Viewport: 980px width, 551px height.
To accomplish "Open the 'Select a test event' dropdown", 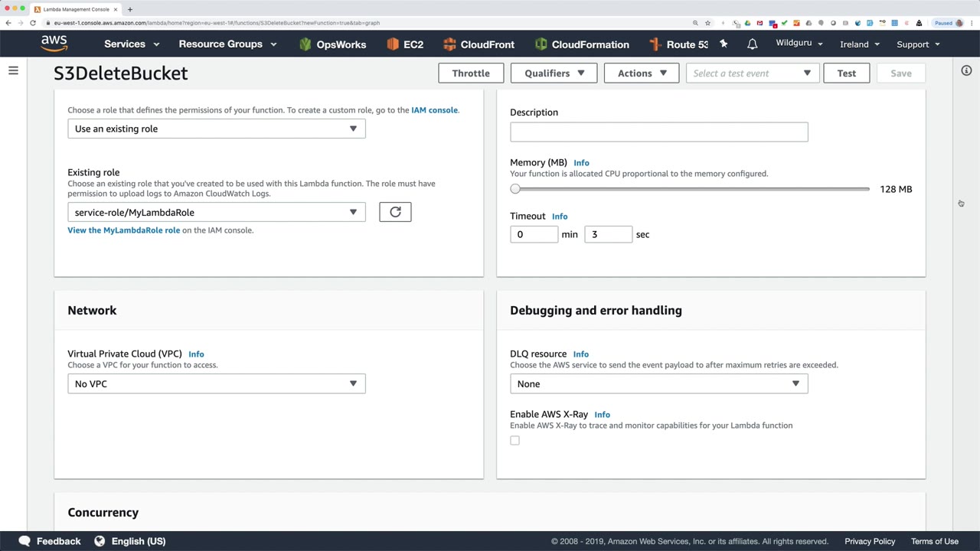I will coord(752,73).
